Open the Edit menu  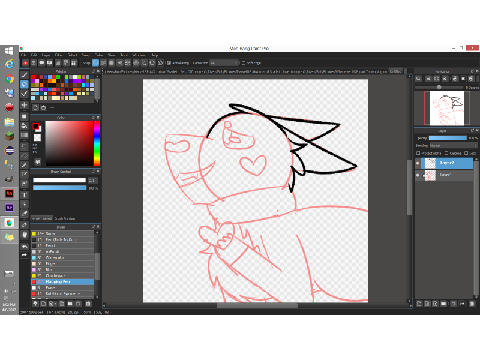(x=34, y=55)
